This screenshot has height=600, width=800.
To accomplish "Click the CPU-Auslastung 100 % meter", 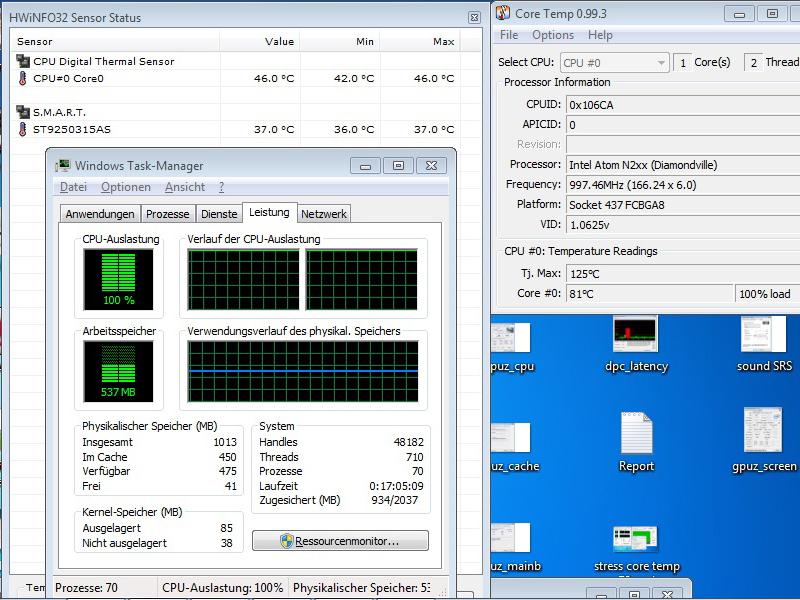I will click(x=118, y=279).
